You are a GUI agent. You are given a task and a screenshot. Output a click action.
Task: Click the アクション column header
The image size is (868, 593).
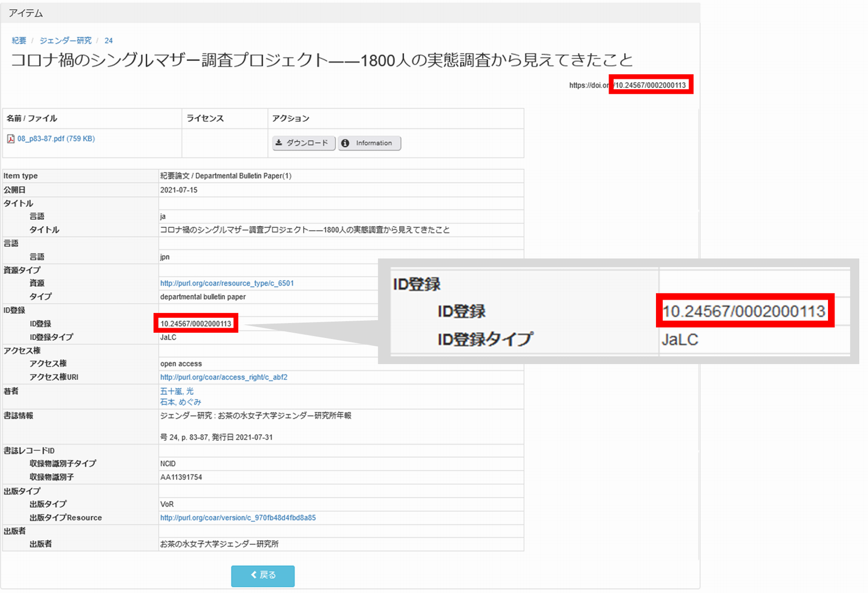pyautogui.click(x=291, y=118)
